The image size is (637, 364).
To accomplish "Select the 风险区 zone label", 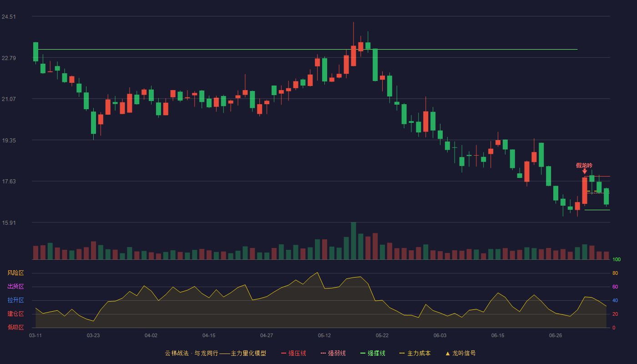I will (15, 273).
